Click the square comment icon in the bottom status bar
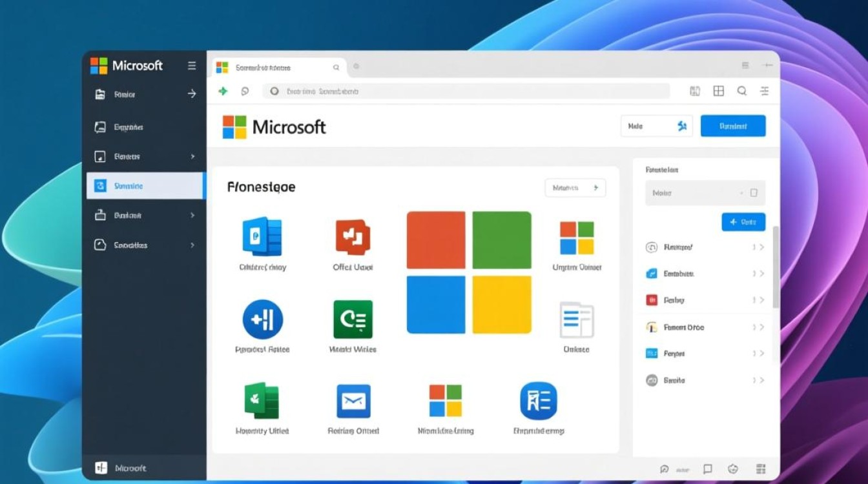 [708, 469]
